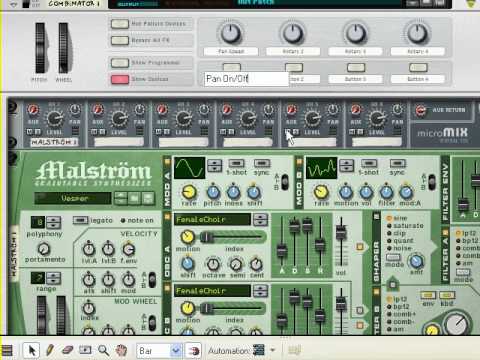480x360 pixels.
Task: Toggle the magnet Snap button
Action: tap(193, 350)
